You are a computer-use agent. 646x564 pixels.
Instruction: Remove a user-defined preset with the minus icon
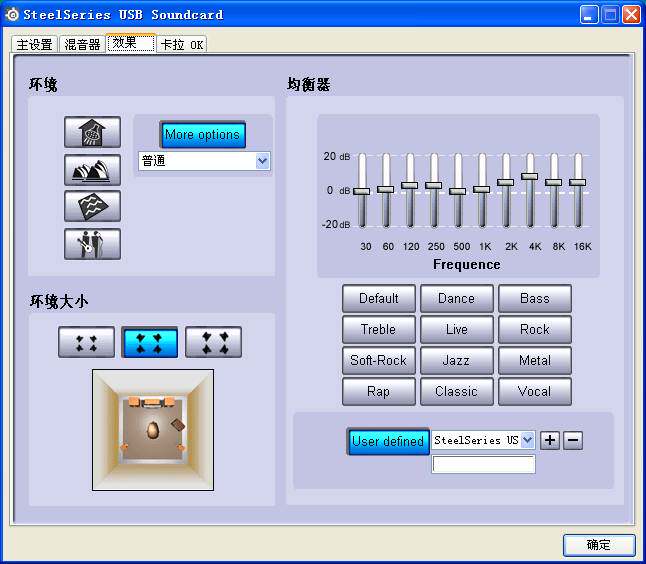[573, 440]
